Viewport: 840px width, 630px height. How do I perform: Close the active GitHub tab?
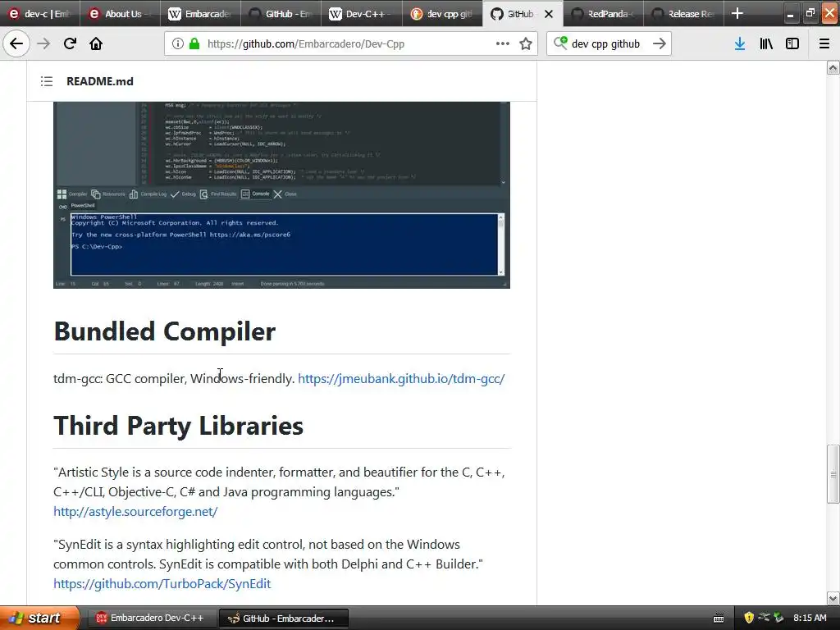pyautogui.click(x=549, y=14)
